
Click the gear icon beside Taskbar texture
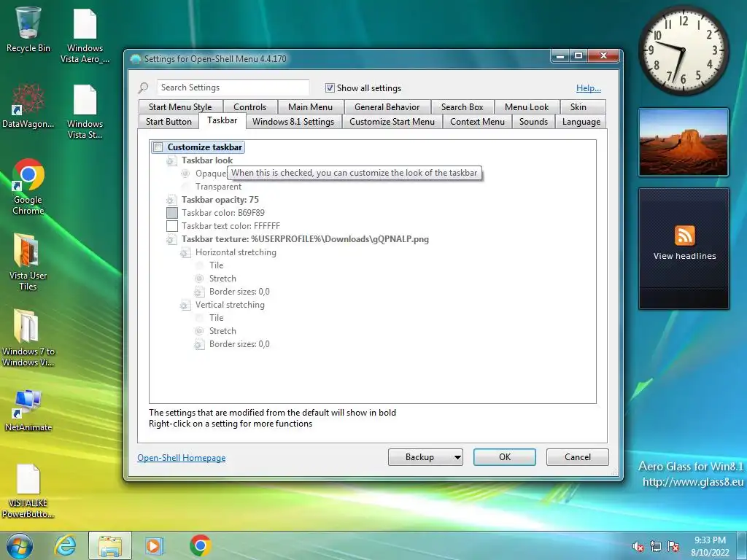[171, 239]
